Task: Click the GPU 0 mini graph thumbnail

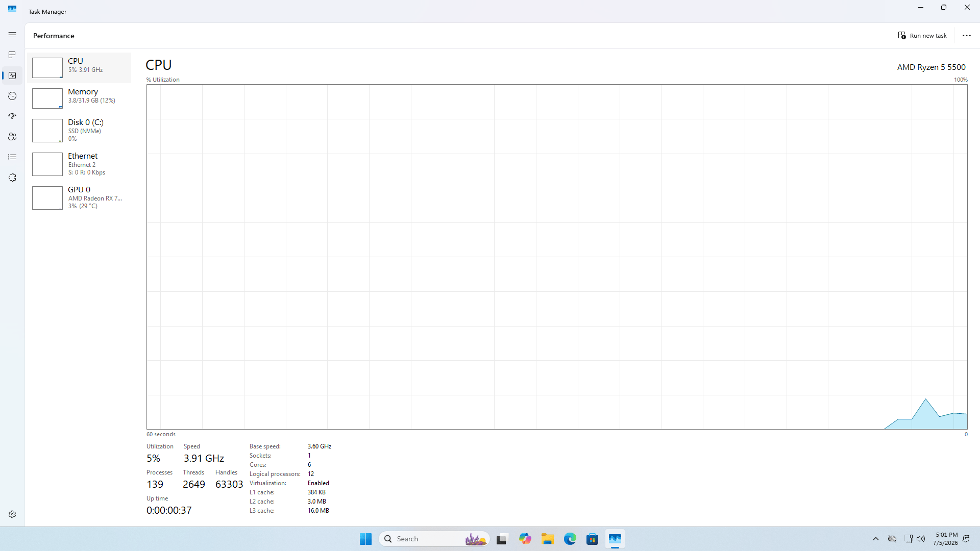Action: click(x=47, y=198)
